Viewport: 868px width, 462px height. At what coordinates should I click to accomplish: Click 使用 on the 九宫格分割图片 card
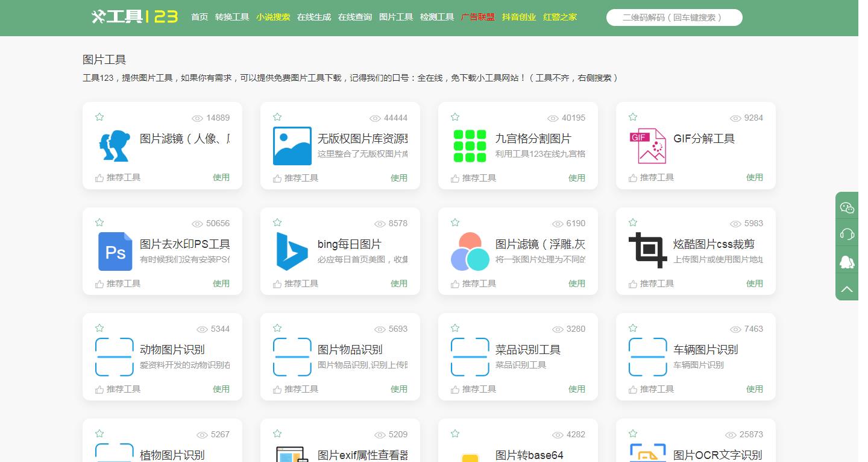[577, 178]
